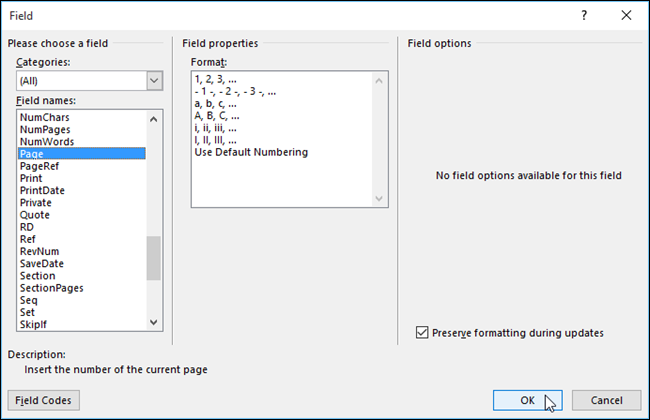The width and height of the screenshot is (650, 420).
Task: Choose lowercase roman "i, ii, iii" format
Action: coord(215,128)
